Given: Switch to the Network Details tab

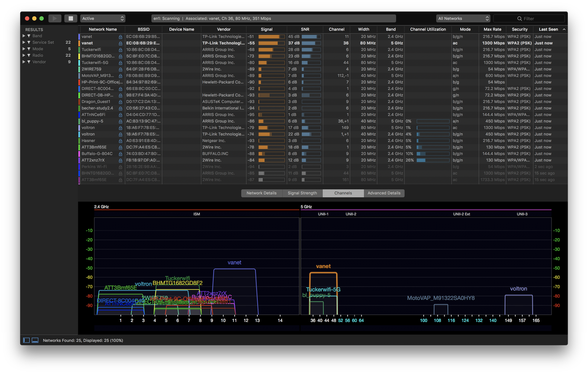Looking at the screenshot, I should click(x=262, y=193).
